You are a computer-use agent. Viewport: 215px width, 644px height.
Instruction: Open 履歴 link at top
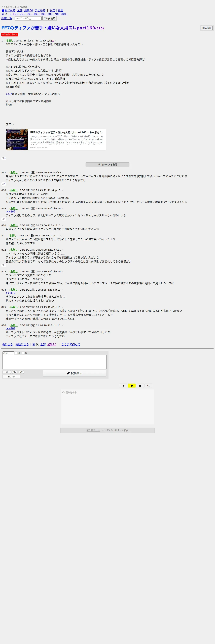(x=60, y=11)
